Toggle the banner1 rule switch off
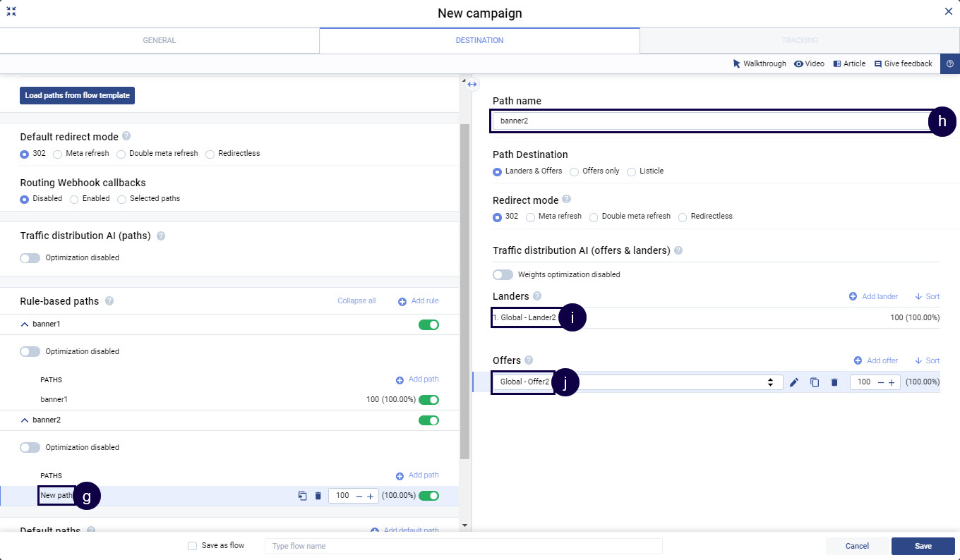Screen dimensions: 960x560 [428, 325]
